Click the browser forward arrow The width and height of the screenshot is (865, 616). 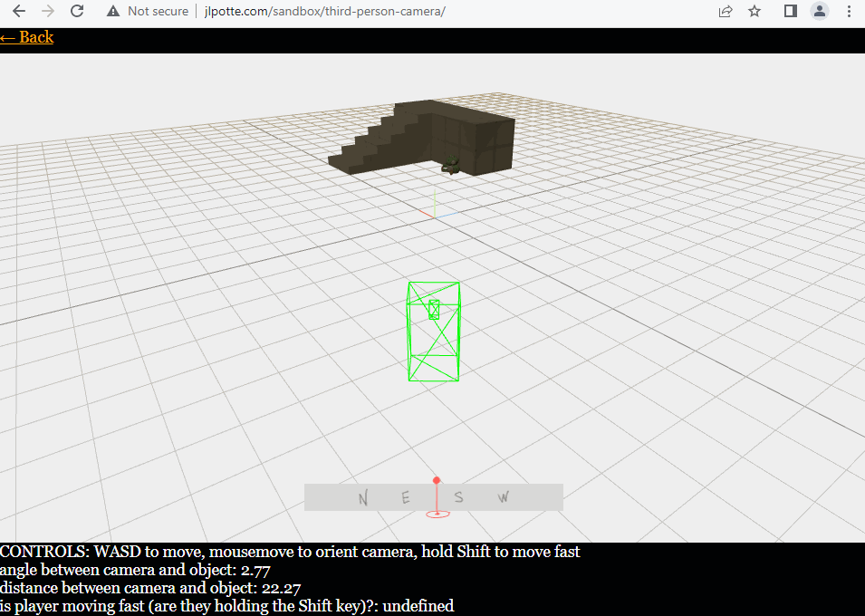[x=48, y=11]
